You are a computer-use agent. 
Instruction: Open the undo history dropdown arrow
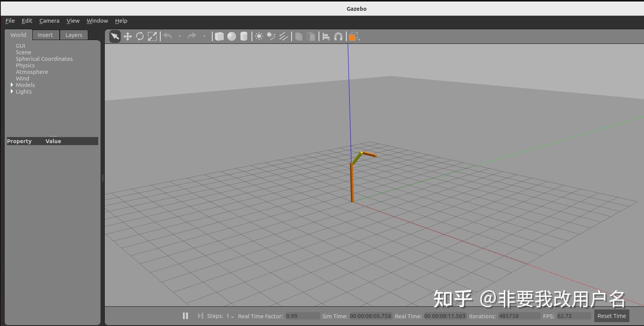click(x=179, y=37)
